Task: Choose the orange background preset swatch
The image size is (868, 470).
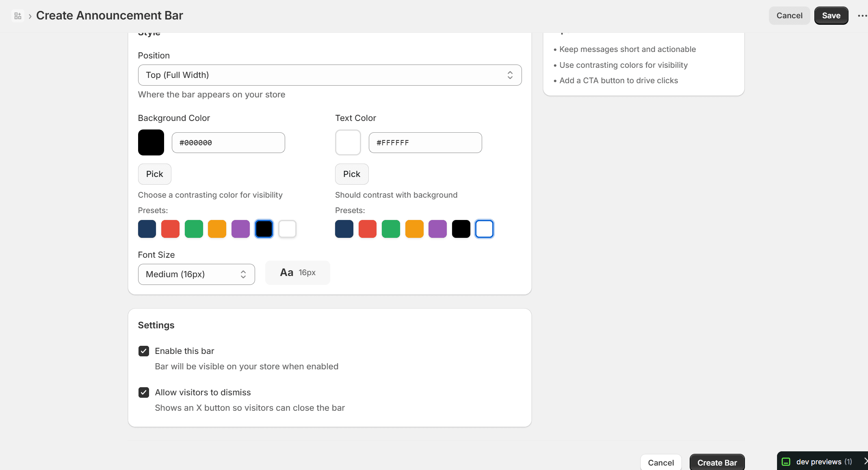Action: (x=217, y=229)
